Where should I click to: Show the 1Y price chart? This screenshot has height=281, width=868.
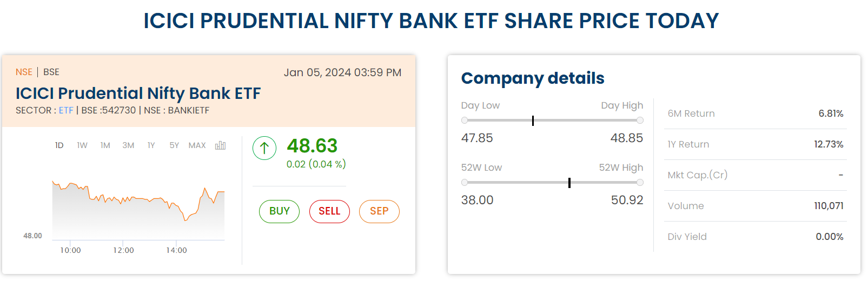point(151,145)
